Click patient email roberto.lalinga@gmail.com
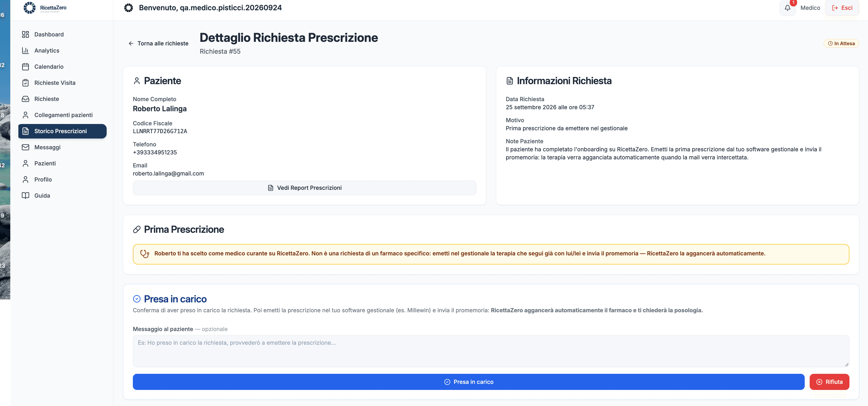 click(x=168, y=174)
